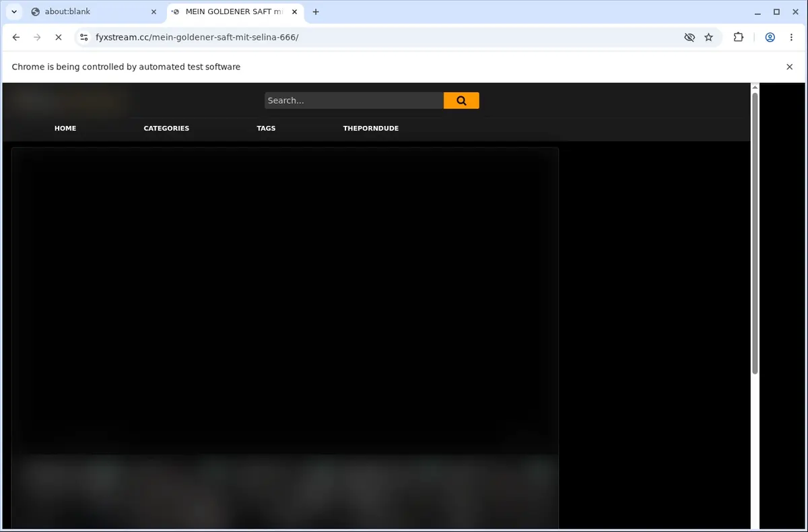Go forward to next page
Viewport: 808px width, 532px height.
coord(37,38)
